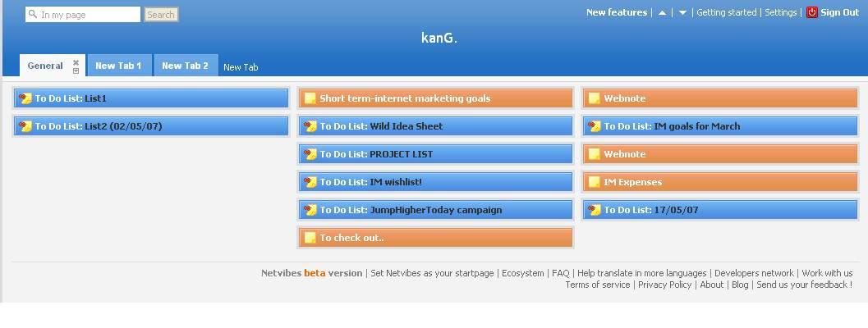Click the red Sign Out power icon
This screenshot has height=328, width=868.
(811, 12)
